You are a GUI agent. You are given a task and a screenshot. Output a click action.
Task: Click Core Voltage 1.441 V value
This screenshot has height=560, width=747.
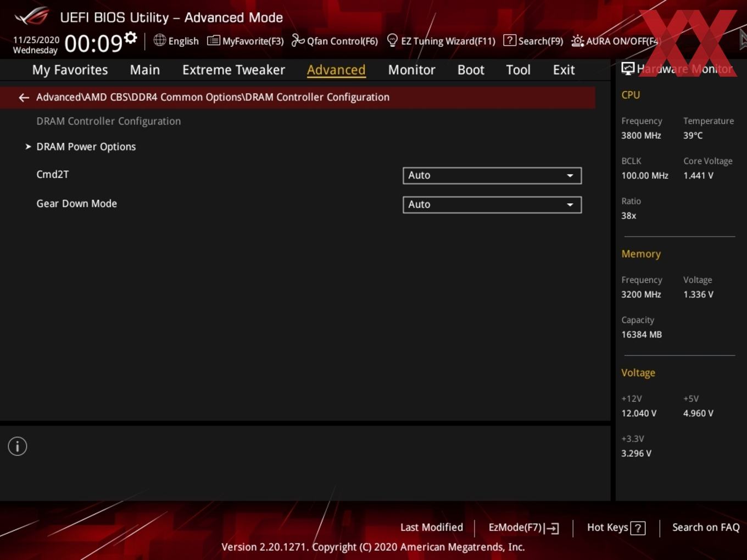pyautogui.click(x=698, y=176)
